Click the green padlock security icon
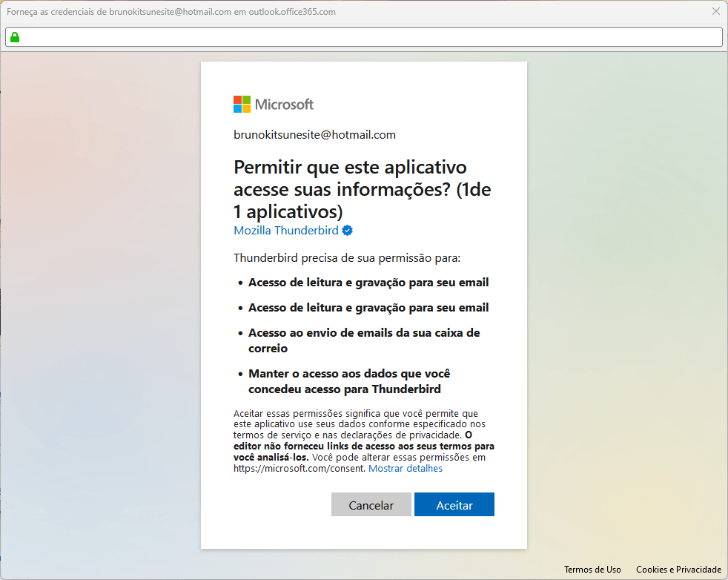Viewport: 728px width, 580px height. pos(15,37)
